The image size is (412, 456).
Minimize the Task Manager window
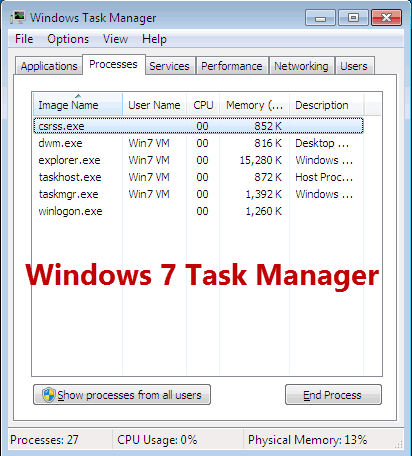320,18
